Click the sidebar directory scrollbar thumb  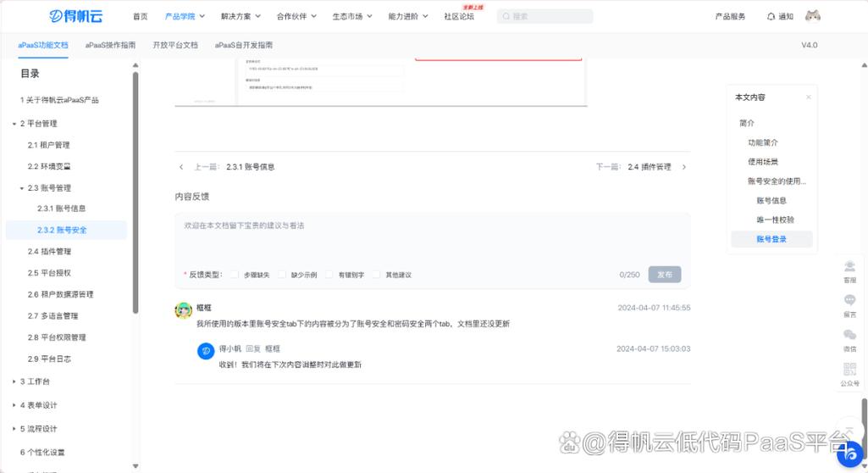[135, 192]
